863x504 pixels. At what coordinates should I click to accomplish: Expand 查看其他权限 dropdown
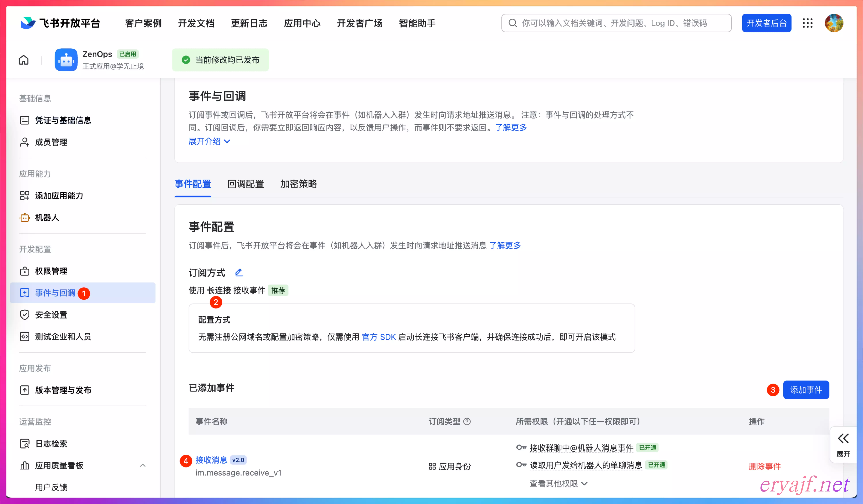[558, 483]
